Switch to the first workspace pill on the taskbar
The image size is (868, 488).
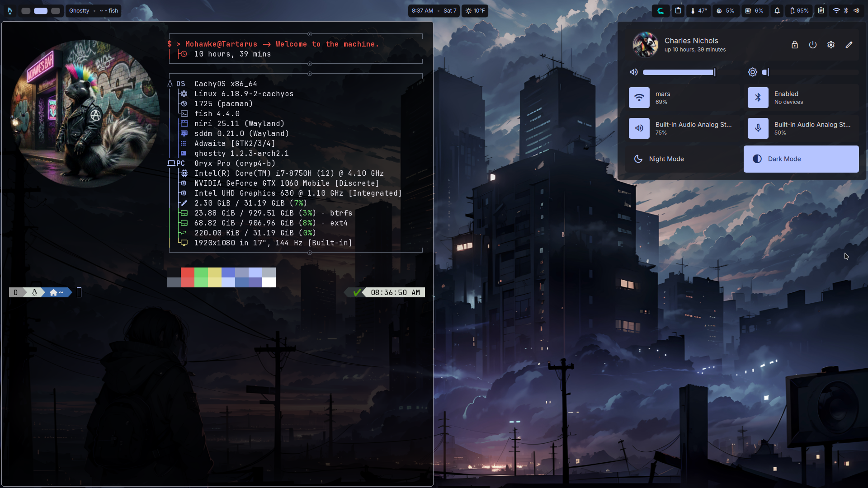26,10
